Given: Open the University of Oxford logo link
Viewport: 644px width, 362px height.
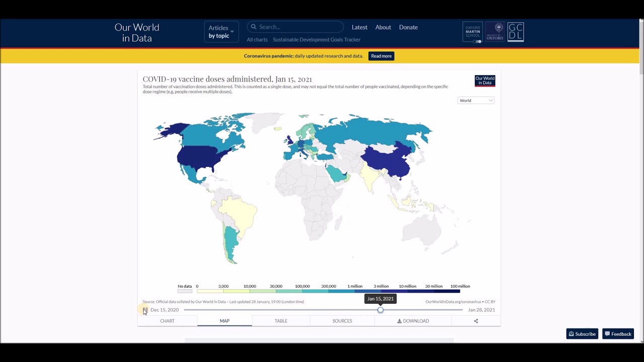Looking at the screenshot, I should tap(495, 32).
